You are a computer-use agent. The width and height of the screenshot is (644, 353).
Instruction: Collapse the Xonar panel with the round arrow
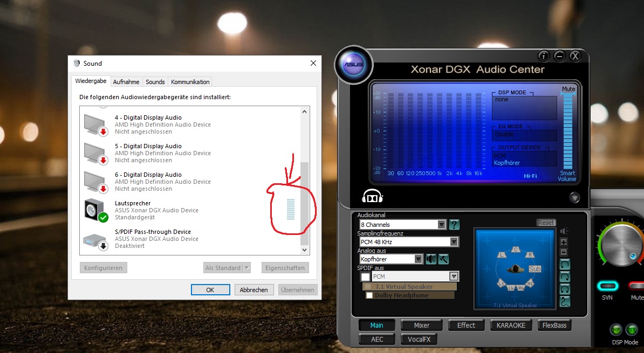574,198
